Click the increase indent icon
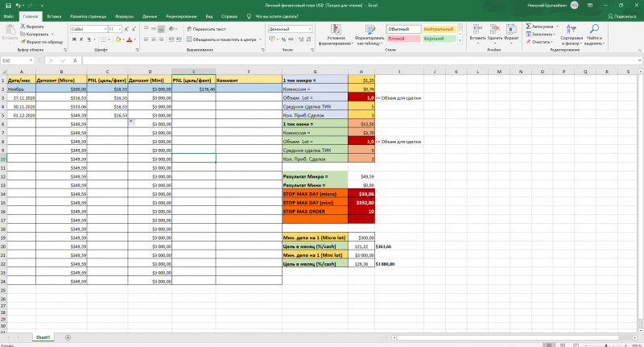The width and height of the screenshot is (644, 347). (x=179, y=39)
